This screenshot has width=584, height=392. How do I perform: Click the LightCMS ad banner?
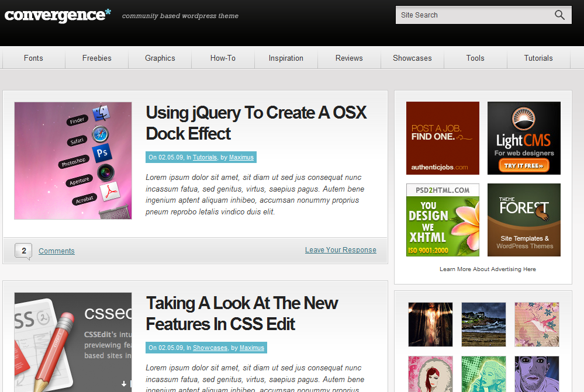coord(524,138)
